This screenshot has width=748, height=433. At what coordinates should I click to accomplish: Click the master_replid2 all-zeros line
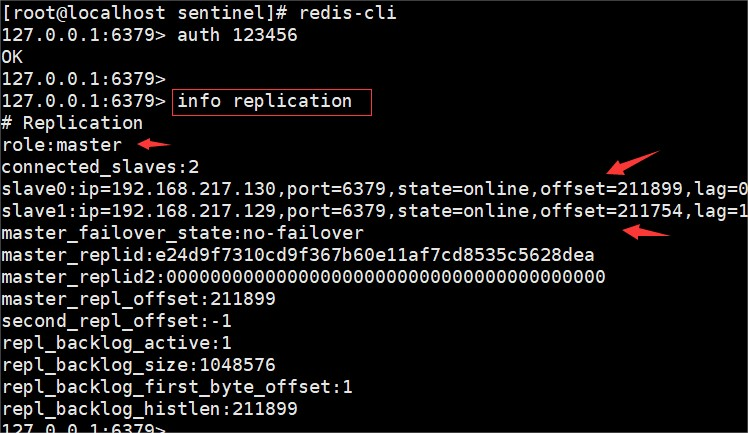(x=304, y=276)
